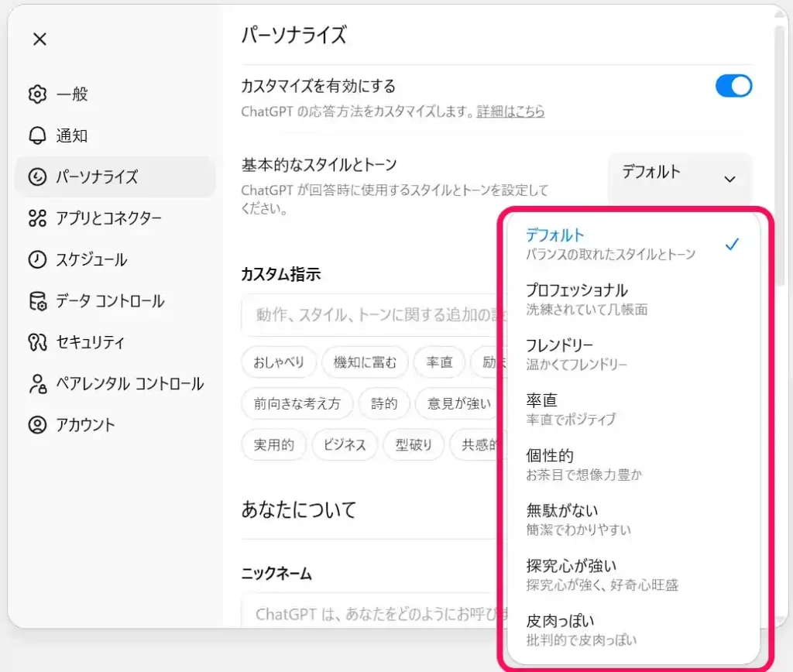Open アプリとコネクター apps icon
This screenshot has width=793, height=672.
[x=37, y=218]
